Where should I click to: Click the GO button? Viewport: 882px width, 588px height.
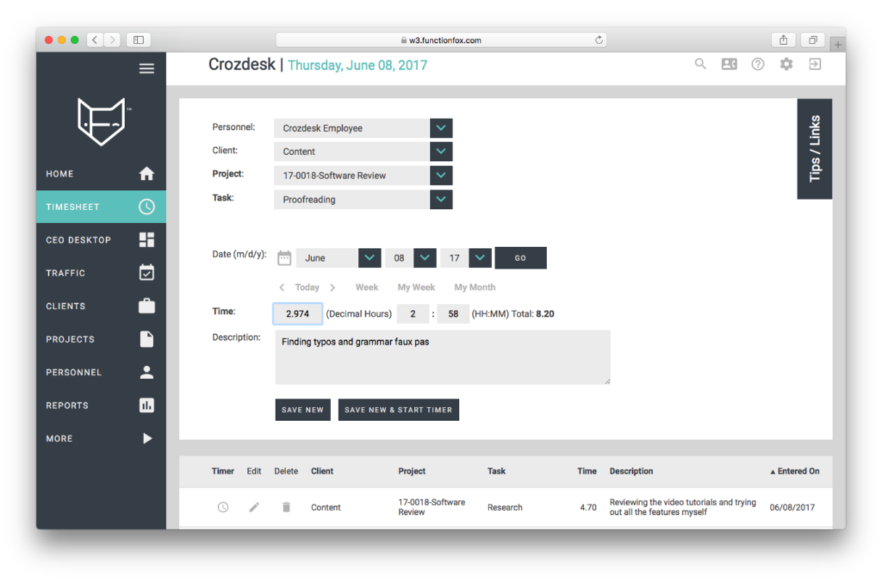pos(520,258)
